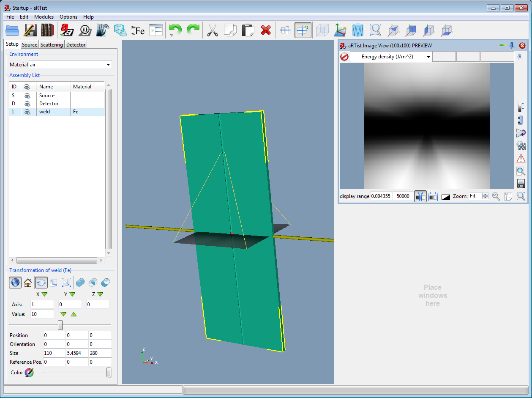
Task: Open the color wheel picker for weld
Action: click(29, 373)
